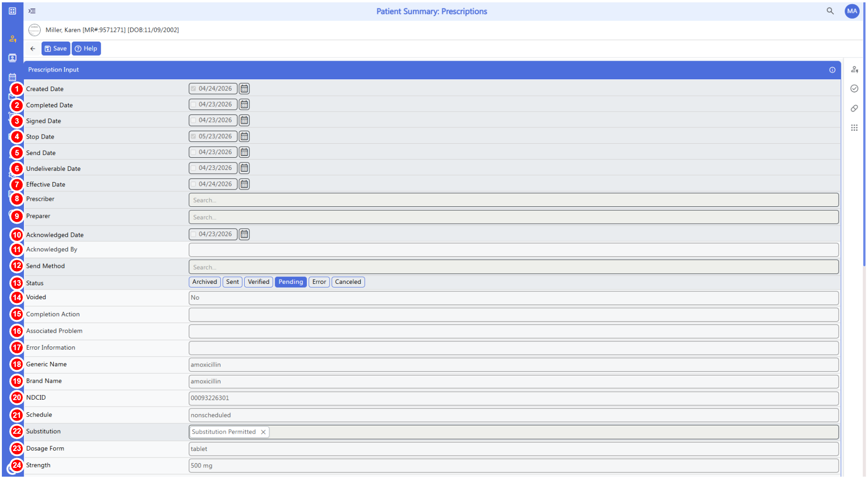Click the pill link icon on right rail
The height and width of the screenshot is (479, 868).
click(854, 108)
